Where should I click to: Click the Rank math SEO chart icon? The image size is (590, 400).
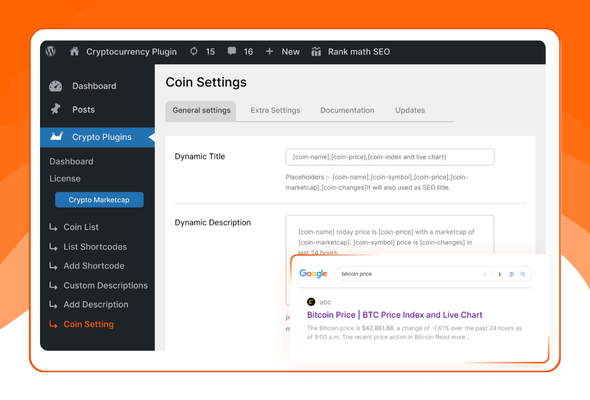[316, 52]
